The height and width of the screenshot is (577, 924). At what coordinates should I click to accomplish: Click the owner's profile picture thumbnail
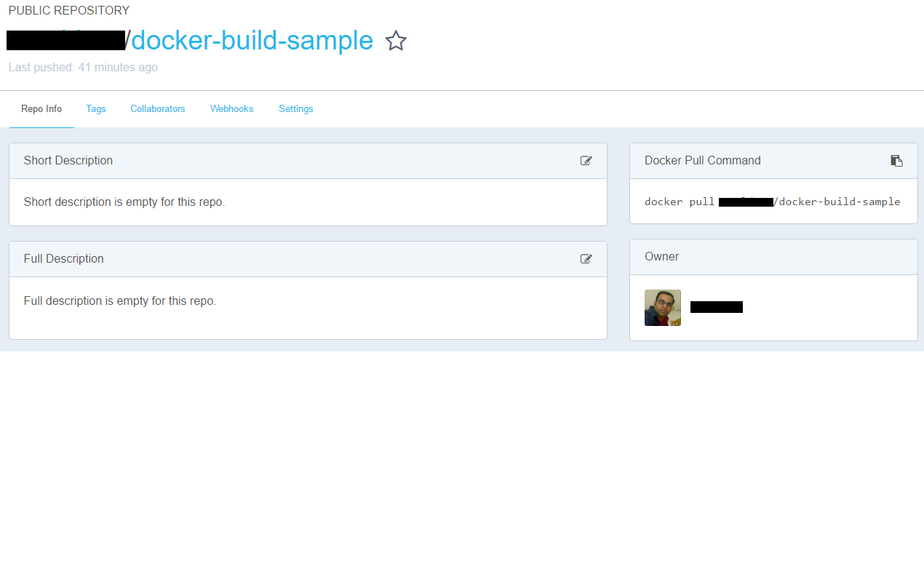pos(663,308)
